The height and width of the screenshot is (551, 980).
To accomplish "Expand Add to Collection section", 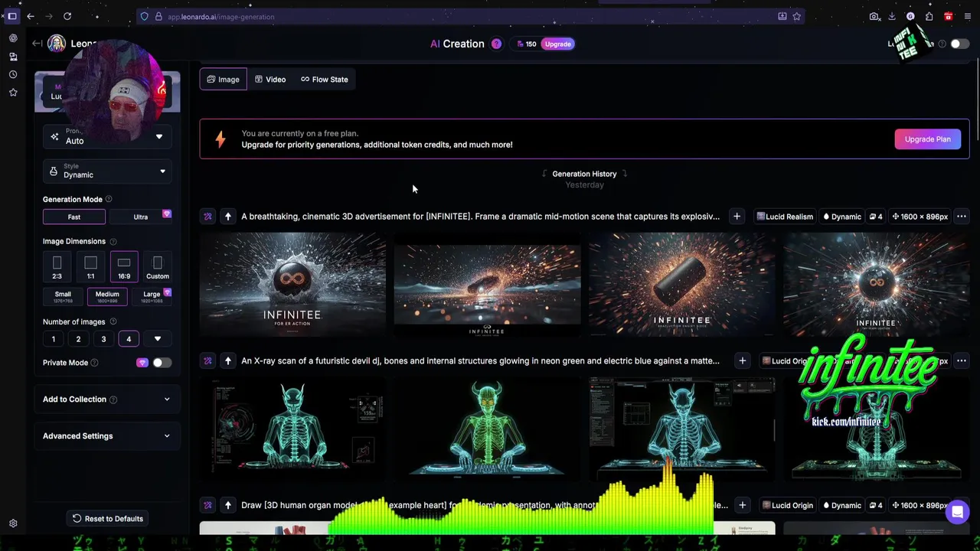I will click(x=107, y=399).
